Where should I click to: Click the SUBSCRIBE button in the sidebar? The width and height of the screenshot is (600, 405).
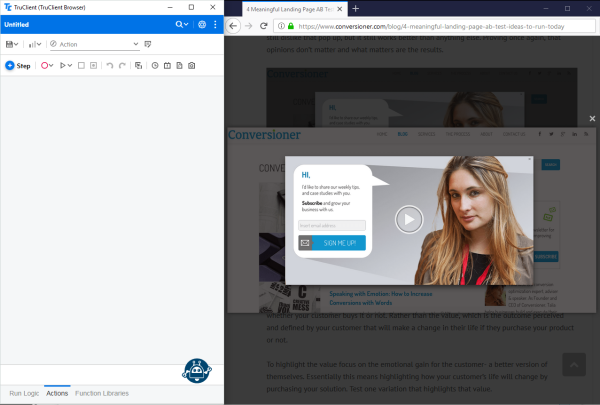[546, 256]
